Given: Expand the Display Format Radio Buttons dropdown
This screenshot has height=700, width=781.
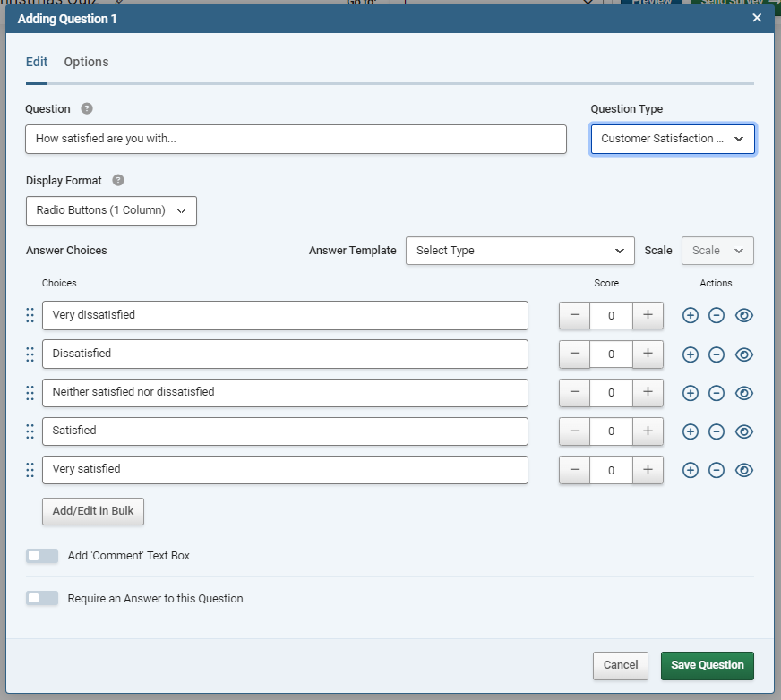Looking at the screenshot, I should [111, 210].
